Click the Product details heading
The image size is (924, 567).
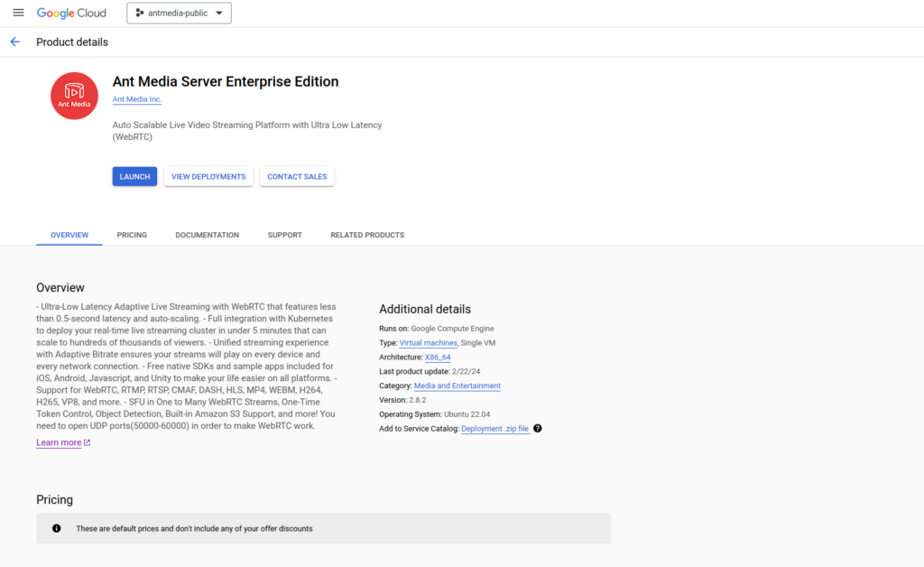(72, 42)
